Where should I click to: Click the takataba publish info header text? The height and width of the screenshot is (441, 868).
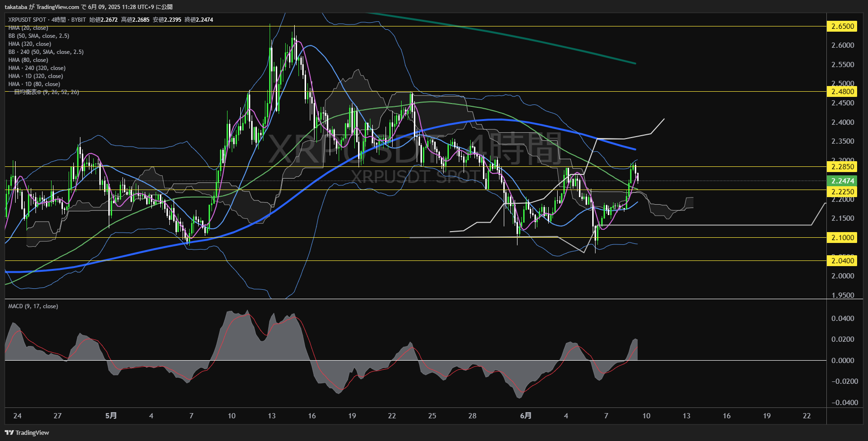click(88, 7)
